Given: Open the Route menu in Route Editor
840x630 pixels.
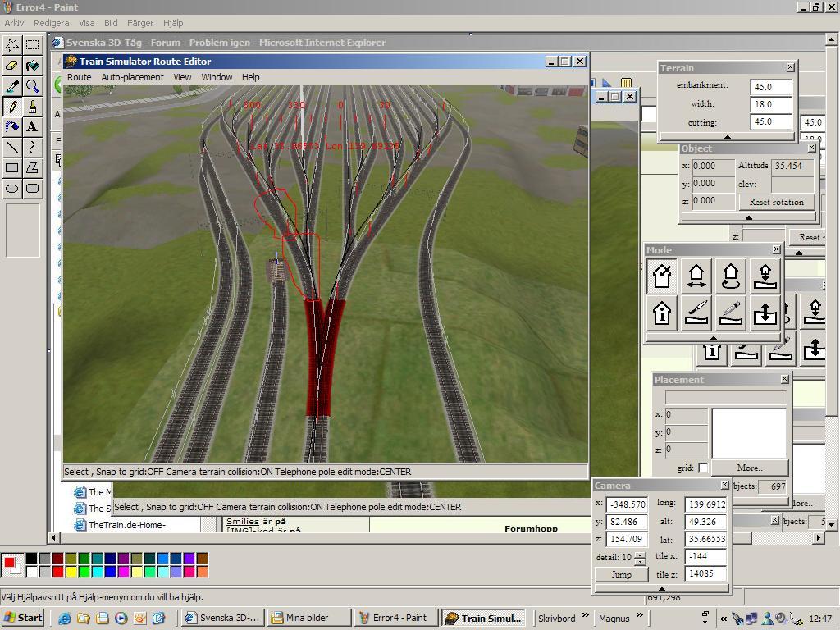Looking at the screenshot, I should click(80, 77).
